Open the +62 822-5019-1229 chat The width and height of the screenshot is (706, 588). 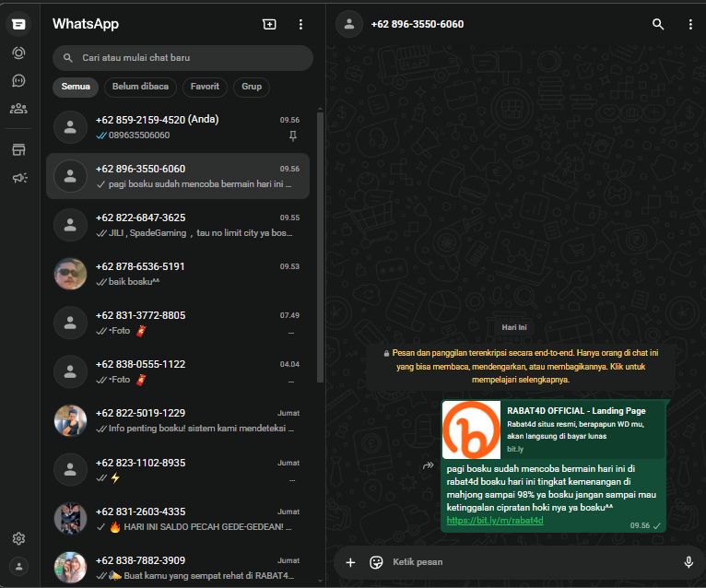(178, 420)
